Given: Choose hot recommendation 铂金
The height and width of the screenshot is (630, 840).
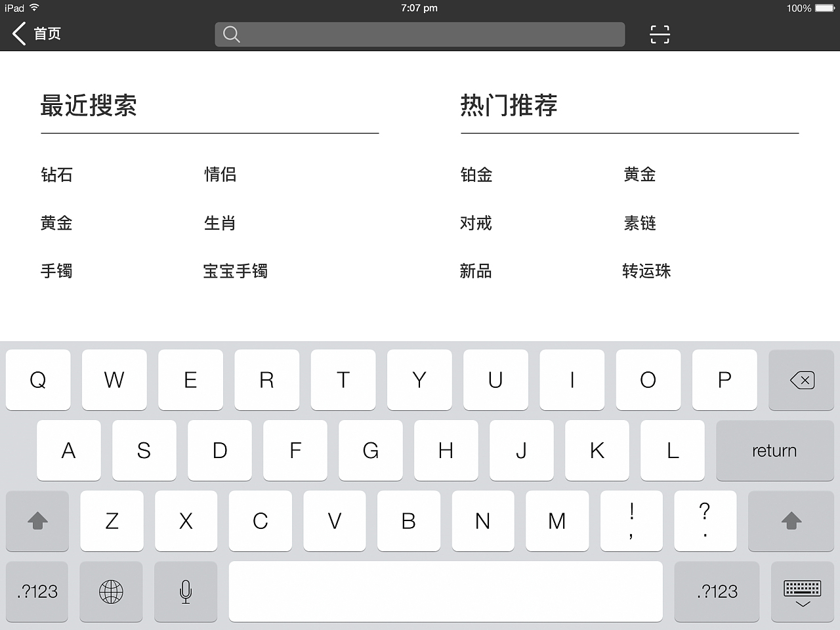Looking at the screenshot, I should click(x=476, y=175).
